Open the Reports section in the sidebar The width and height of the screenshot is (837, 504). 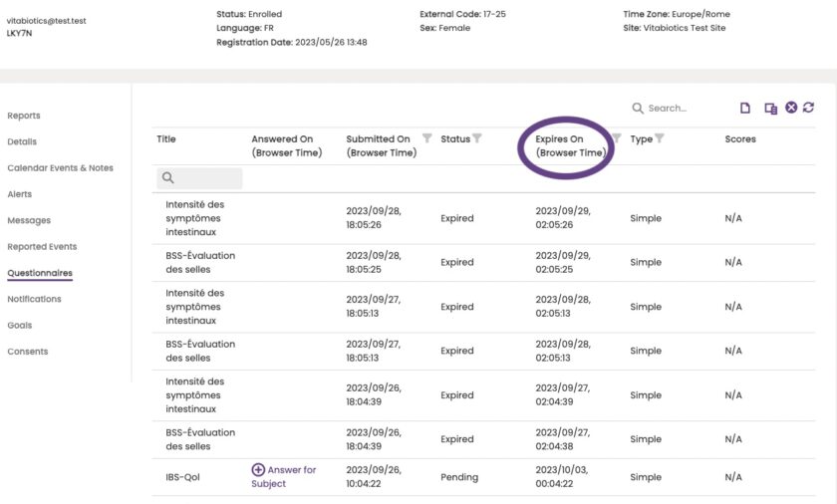pyautogui.click(x=24, y=116)
